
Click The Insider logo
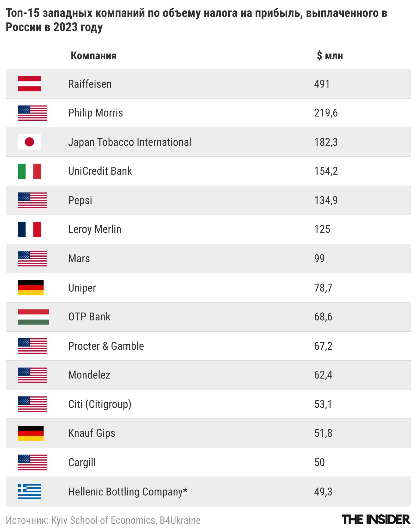click(x=376, y=520)
